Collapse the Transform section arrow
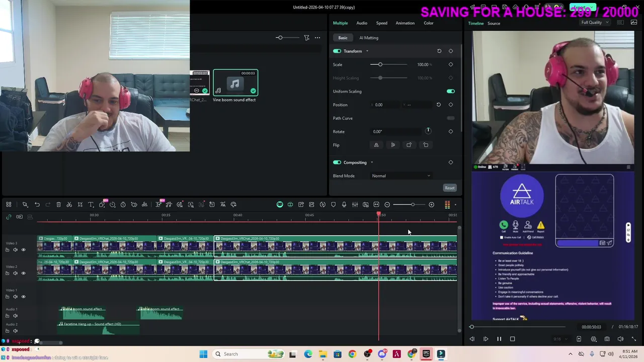The image size is (644, 362). 367,51
